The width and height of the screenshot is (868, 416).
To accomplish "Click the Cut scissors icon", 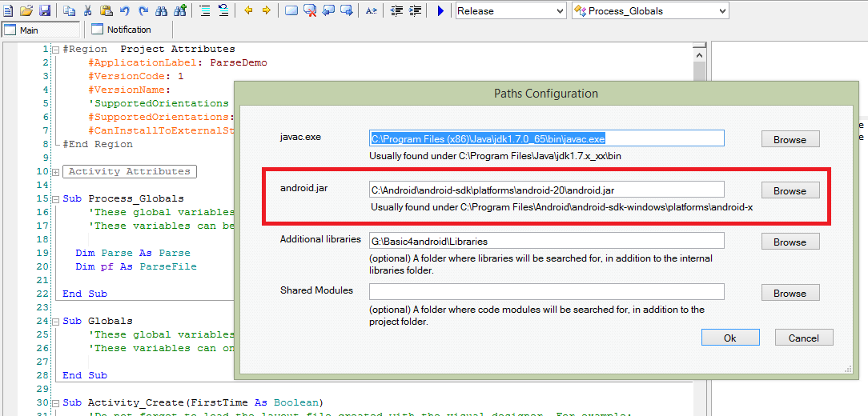I will tap(88, 10).
